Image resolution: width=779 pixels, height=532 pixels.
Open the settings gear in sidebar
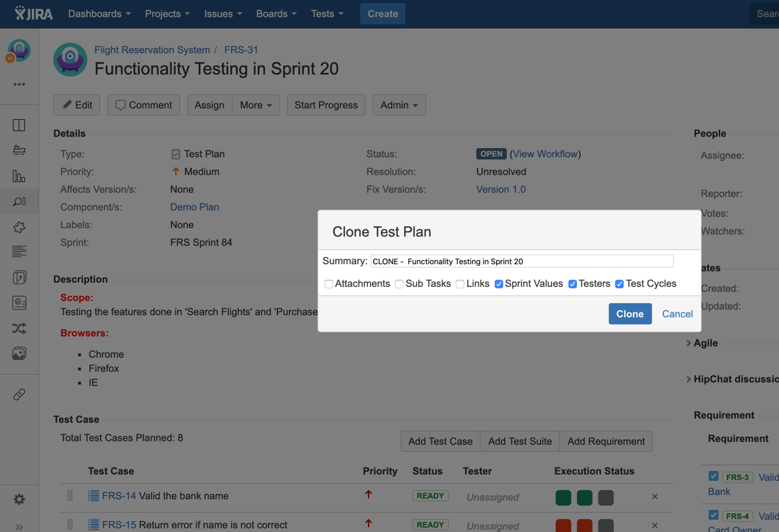point(19,499)
